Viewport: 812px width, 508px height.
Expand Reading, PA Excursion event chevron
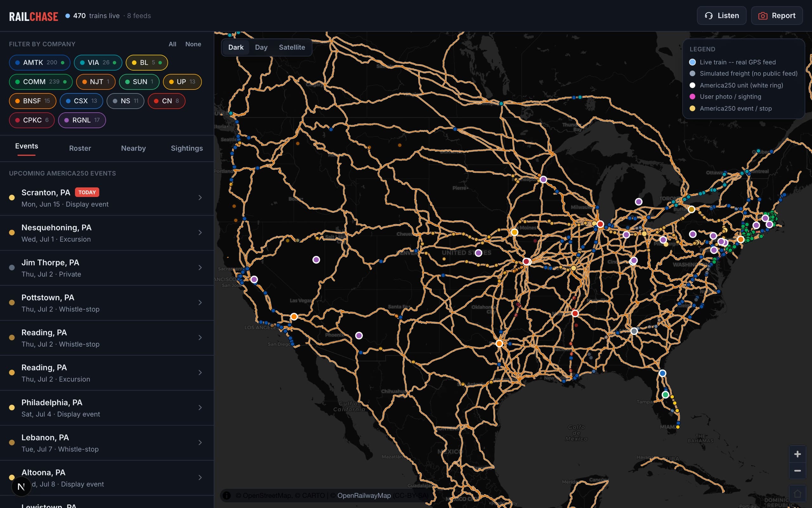pos(200,372)
